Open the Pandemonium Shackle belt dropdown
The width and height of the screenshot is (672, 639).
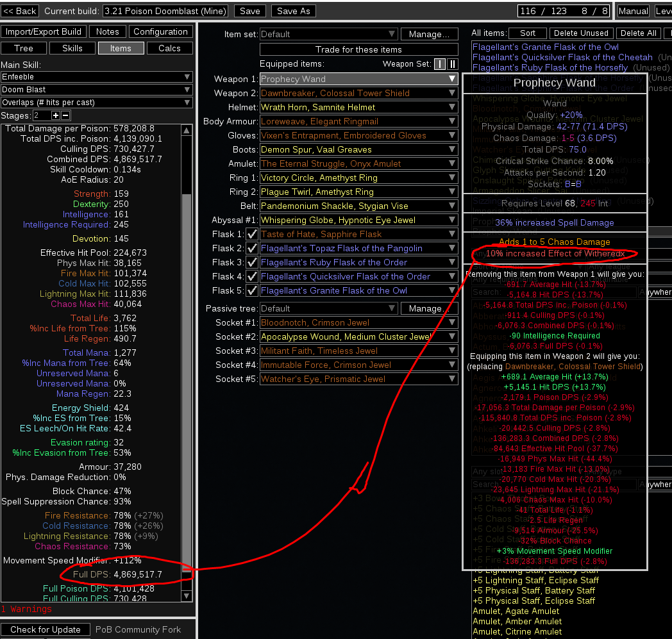tap(359, 205)
